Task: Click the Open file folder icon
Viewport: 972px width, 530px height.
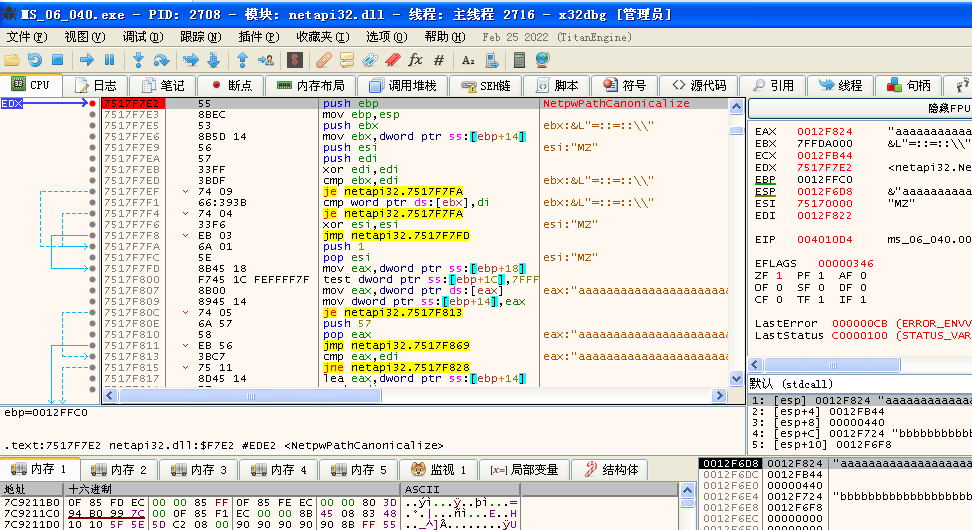Action: coord(12,60)
